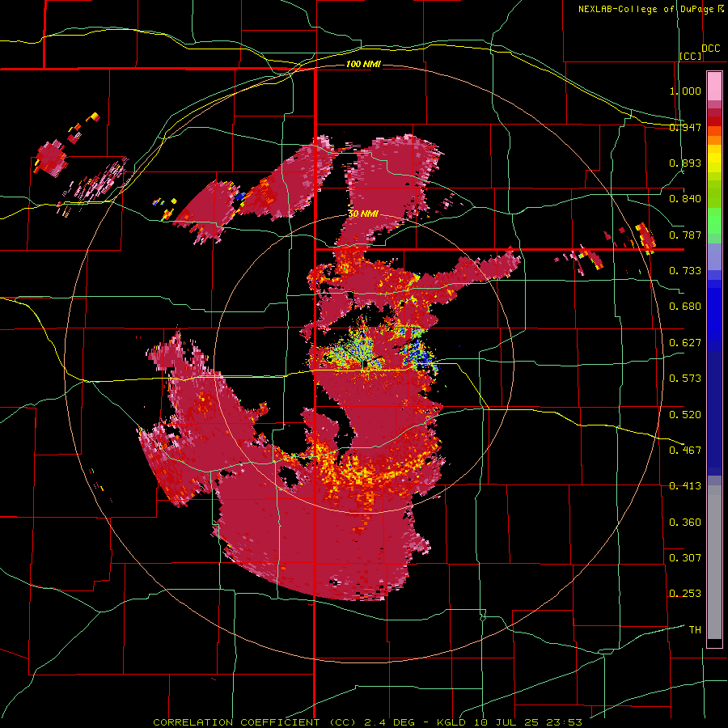Click the 0.573 color scale value
Screen dimensions: 728x728
pos(685,379)
